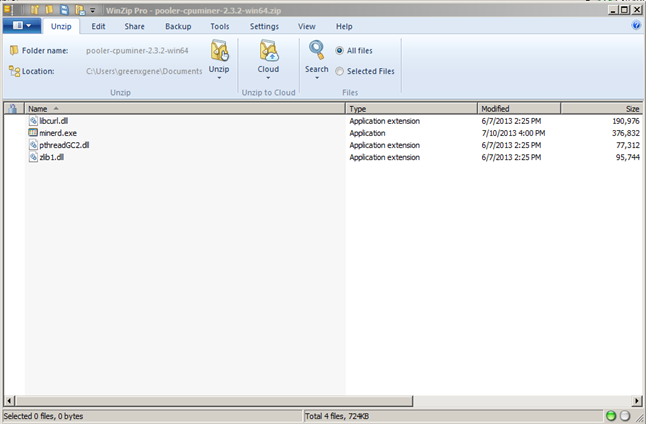Open the Share ribbon tab

134,26
